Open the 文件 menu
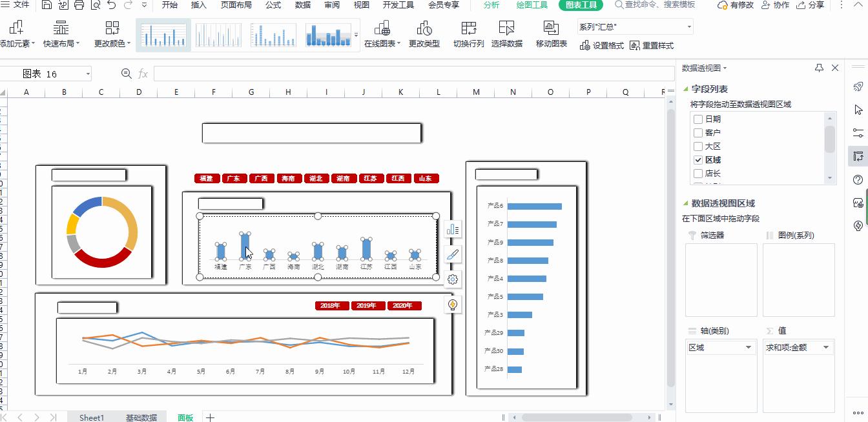The width and height of the screenshot is (868, 422). point(16,5)
